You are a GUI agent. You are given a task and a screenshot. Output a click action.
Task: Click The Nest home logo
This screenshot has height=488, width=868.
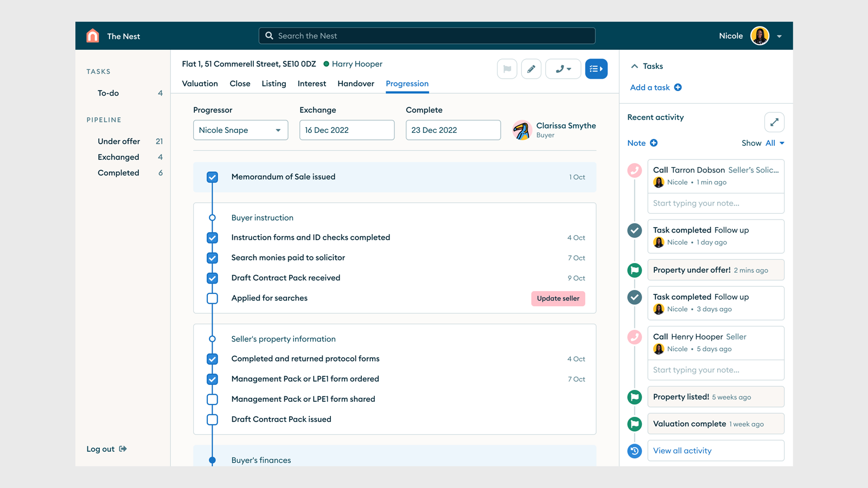pyautogui.click(x=93, y=36)
